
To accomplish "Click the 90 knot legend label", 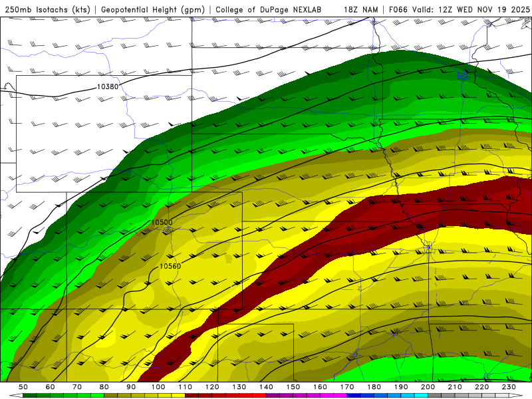I will (x=131, y=387).
